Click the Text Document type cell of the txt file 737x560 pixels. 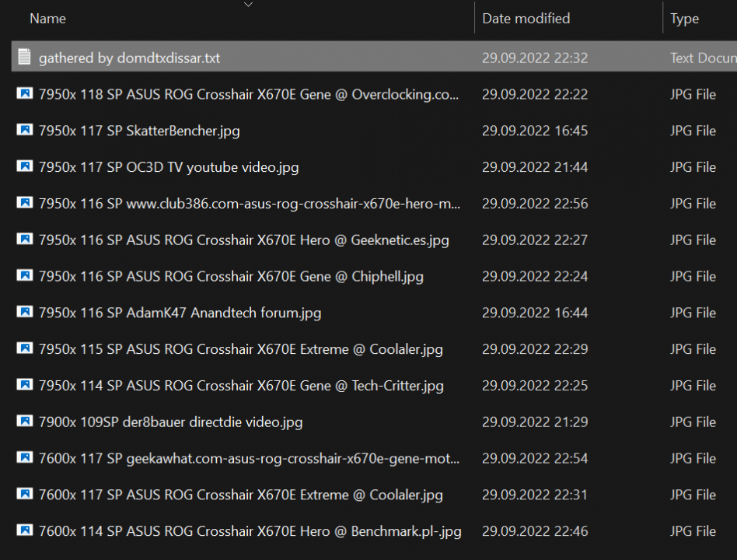coord(703,58)
